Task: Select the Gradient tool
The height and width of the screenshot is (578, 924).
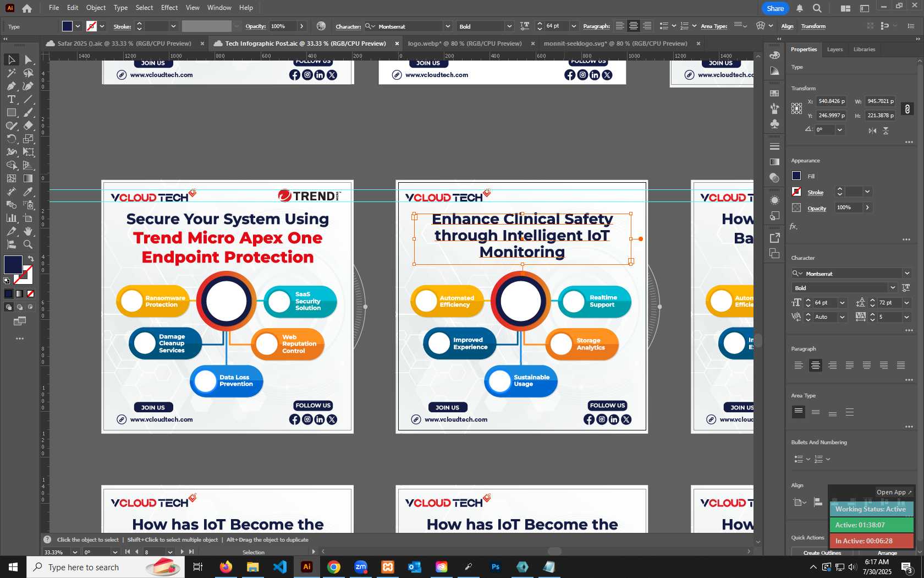Action: 29,178
